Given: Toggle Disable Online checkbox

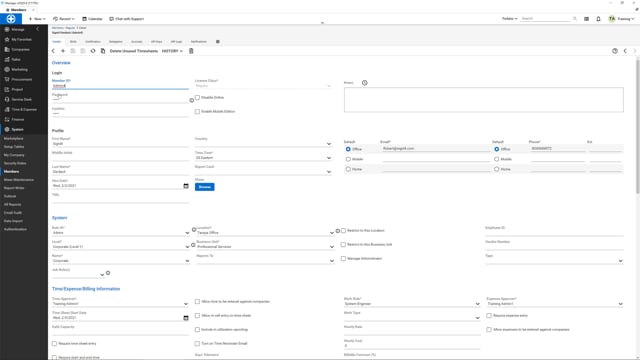Looking at the screenshot, I should [197, 98].
